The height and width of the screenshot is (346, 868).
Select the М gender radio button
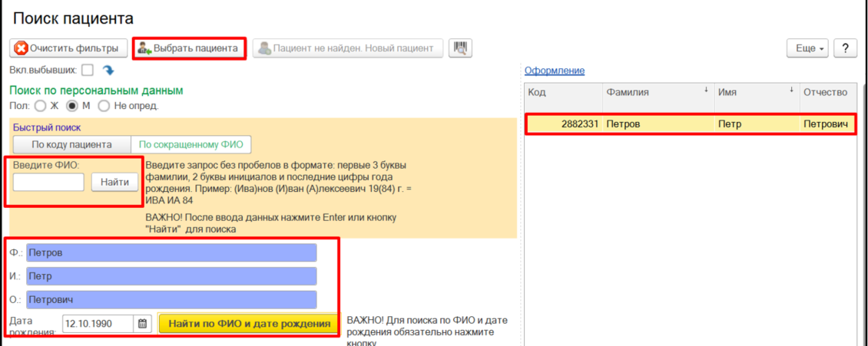pyautogui.click(x=73, y=106)
